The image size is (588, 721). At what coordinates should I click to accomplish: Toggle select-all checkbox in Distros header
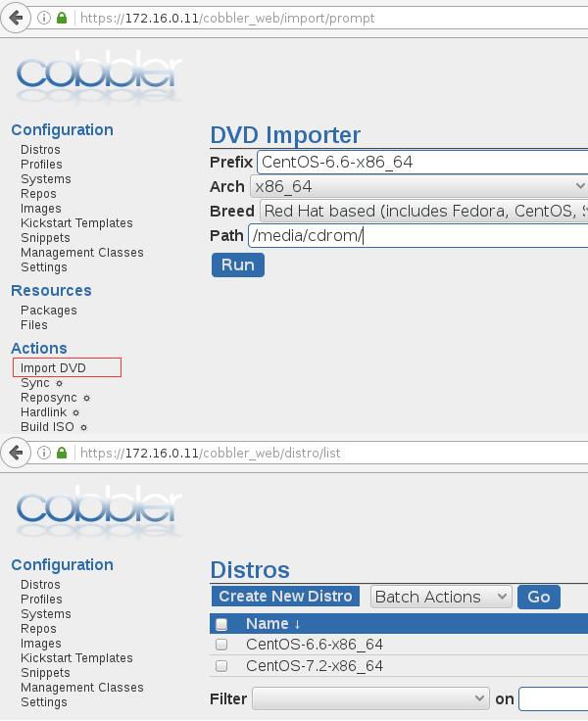(221, 624)
